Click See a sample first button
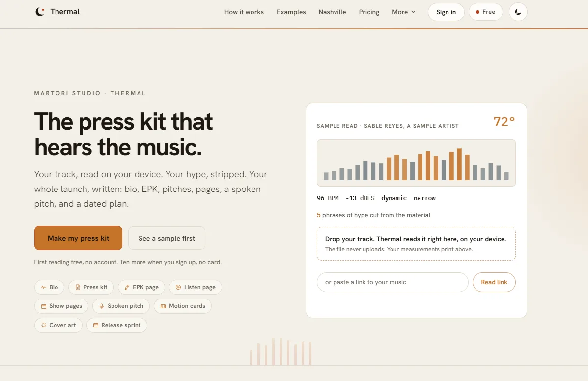Image resolution: width=588 pixels, height=381 pixels. click(167, 238)
